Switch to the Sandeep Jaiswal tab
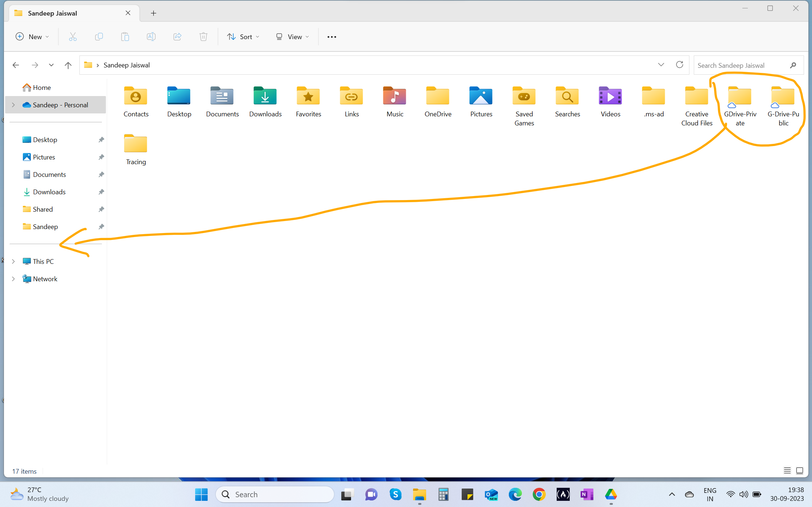 53,13
